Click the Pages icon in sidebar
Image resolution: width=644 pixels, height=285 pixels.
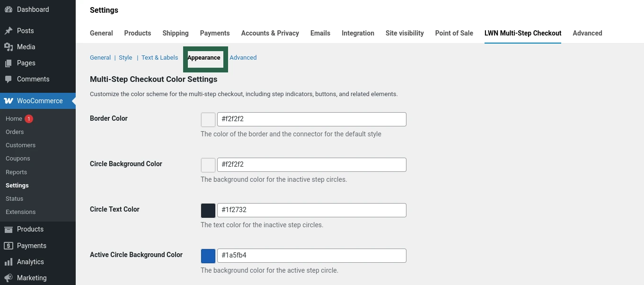[9, 63]
